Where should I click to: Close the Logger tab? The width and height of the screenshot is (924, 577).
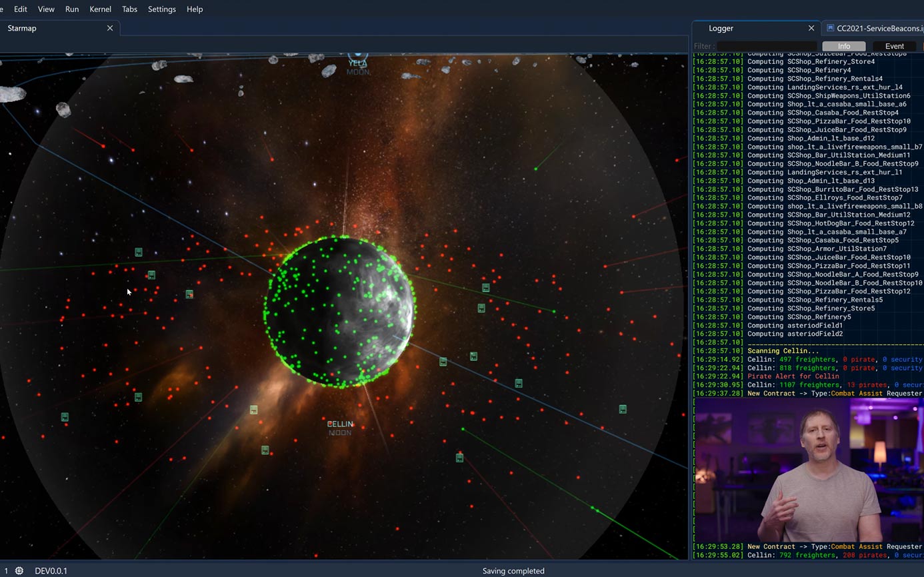click(811, 28)
